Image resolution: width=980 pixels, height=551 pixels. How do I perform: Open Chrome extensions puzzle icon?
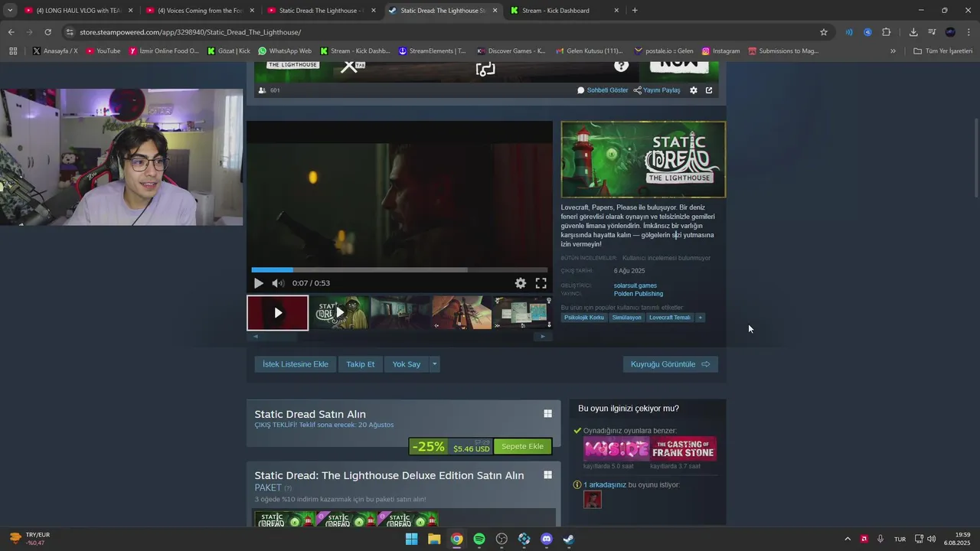coord(887,32)
